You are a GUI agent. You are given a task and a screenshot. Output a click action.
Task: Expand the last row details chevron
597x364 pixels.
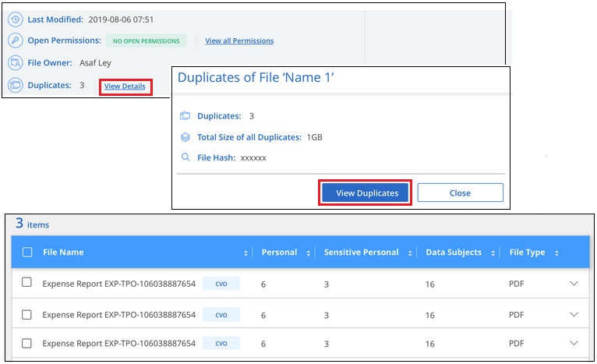click(x=574, y=343)
